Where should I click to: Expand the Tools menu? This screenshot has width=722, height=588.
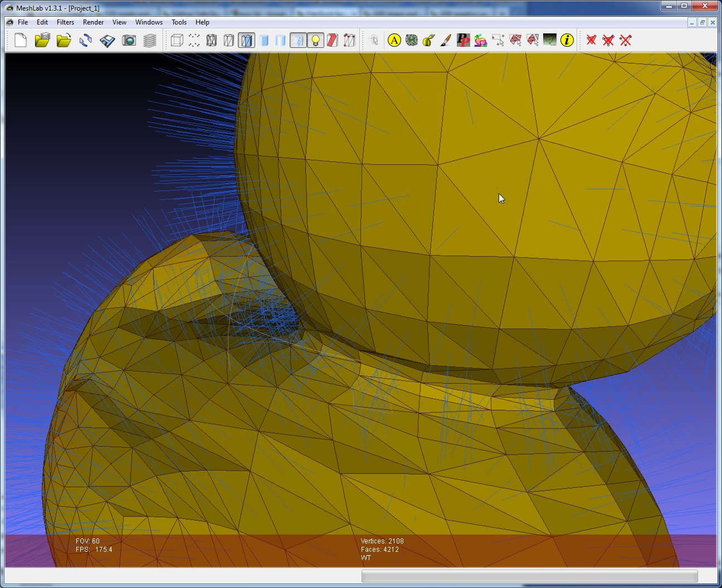(179, 22)
